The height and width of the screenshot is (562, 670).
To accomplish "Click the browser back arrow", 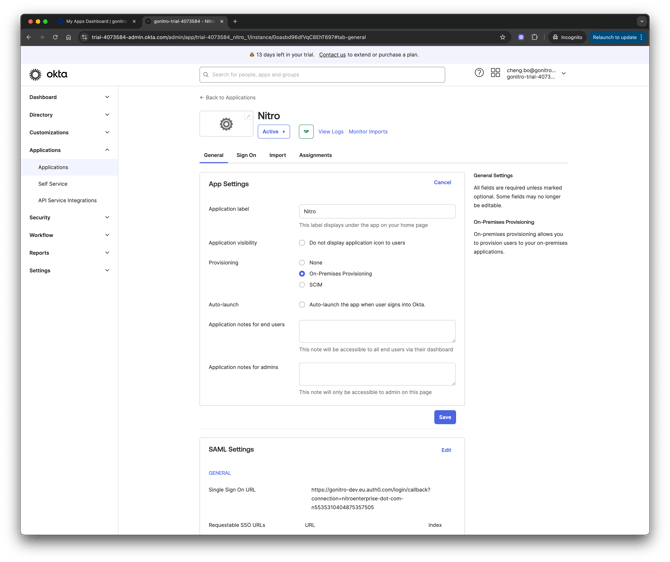I will tap(29, 37).
